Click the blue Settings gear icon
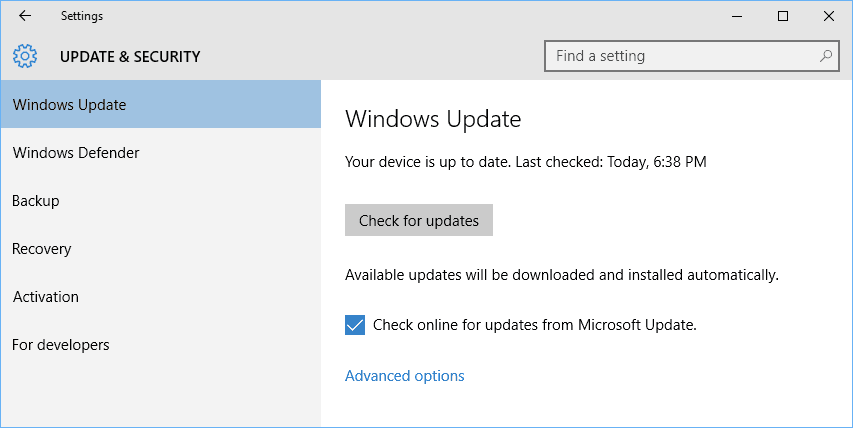 (x=24, y=56)
